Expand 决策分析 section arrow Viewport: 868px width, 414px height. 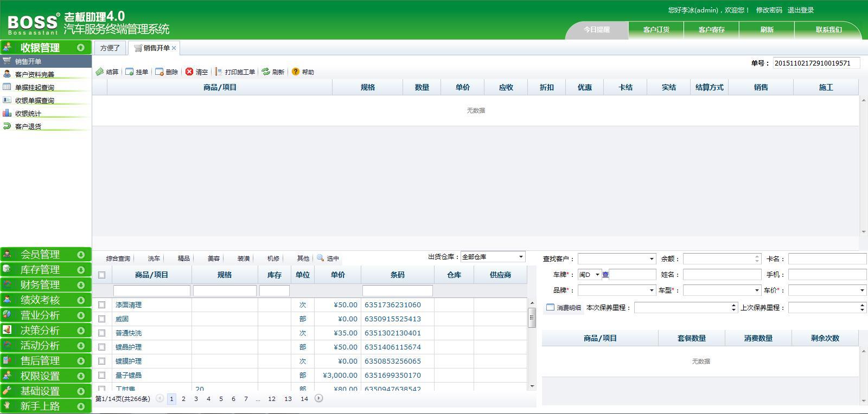pyautogui.click(x=80, y=330)
